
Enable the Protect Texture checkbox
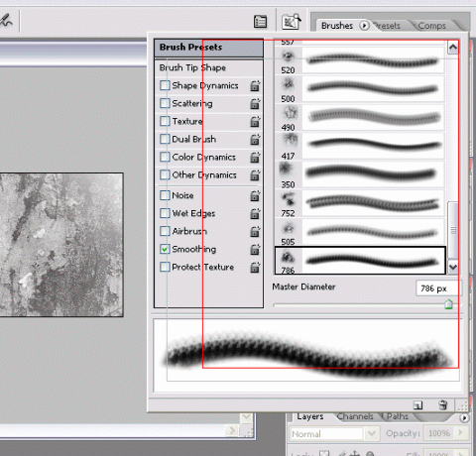click(x=165, y=267)
